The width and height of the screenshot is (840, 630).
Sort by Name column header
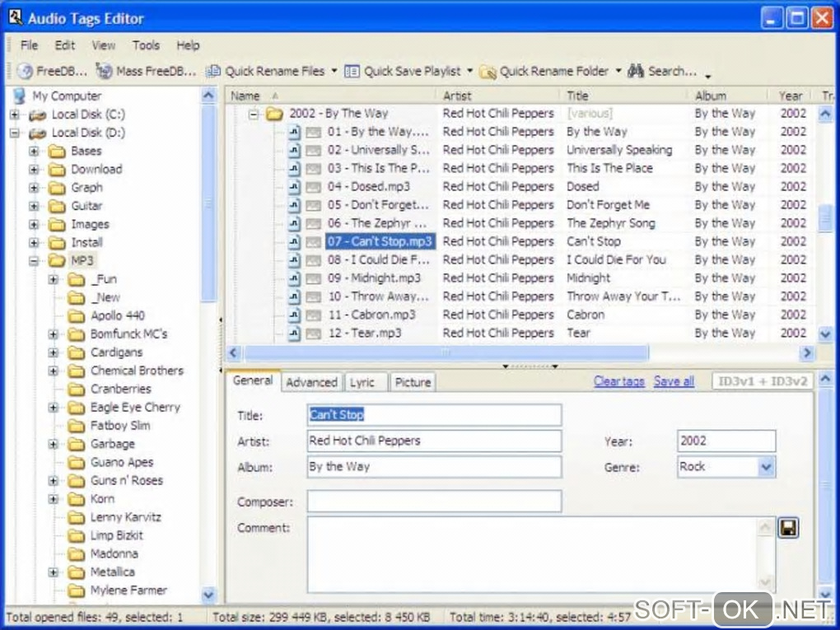(x=330, y=96)
